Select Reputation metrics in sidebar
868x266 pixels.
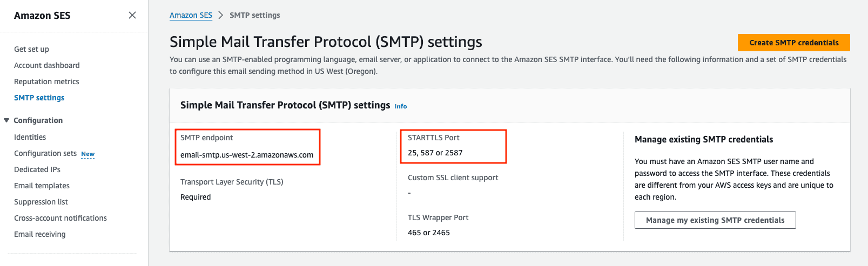[x=46, y=81]
